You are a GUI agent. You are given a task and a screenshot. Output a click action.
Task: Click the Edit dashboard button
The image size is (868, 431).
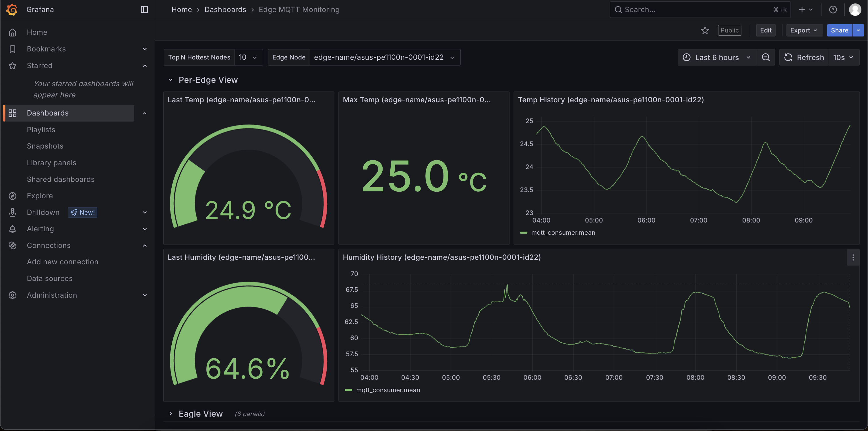(x=765, y=30)
